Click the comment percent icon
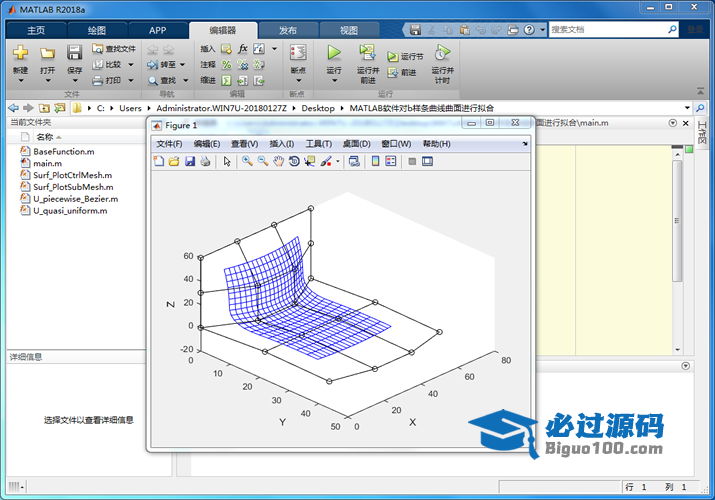The height and width of the screenshot is (500, 715). tap(227, 65)
